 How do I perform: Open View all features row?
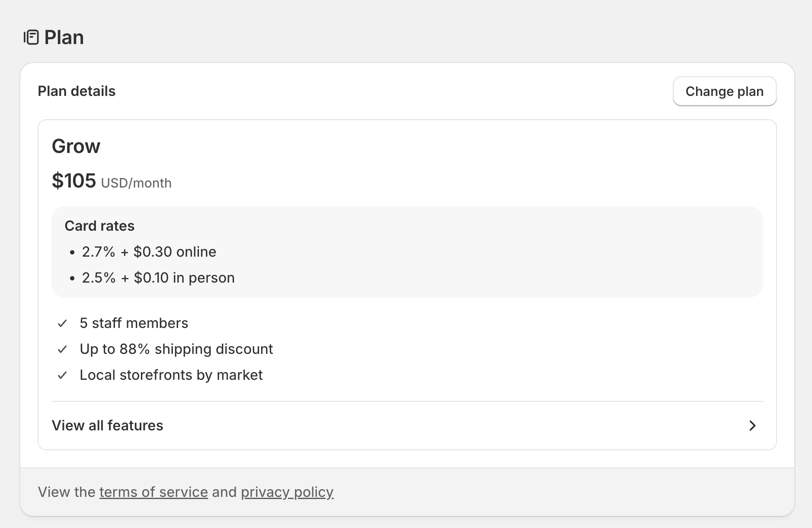tap(407, 426)
